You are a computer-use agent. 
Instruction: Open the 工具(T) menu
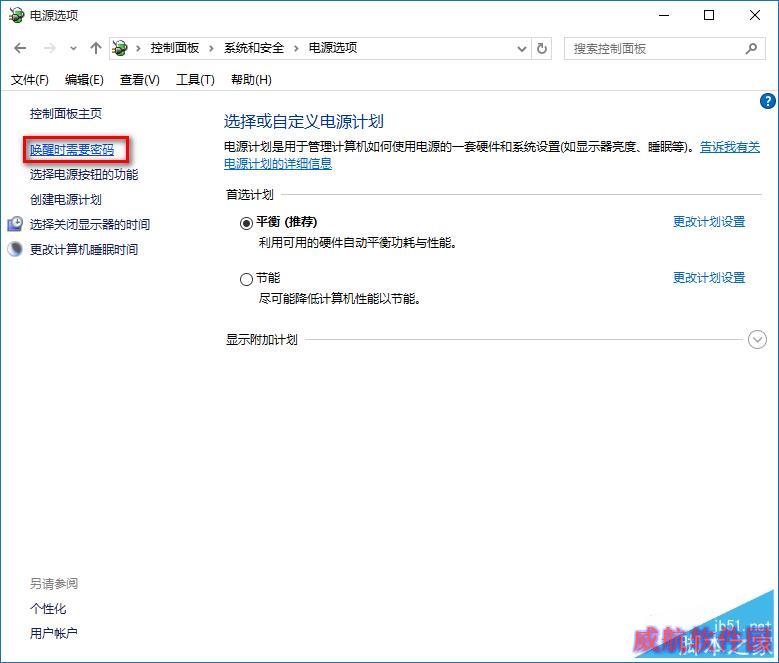tap(195, 80)
